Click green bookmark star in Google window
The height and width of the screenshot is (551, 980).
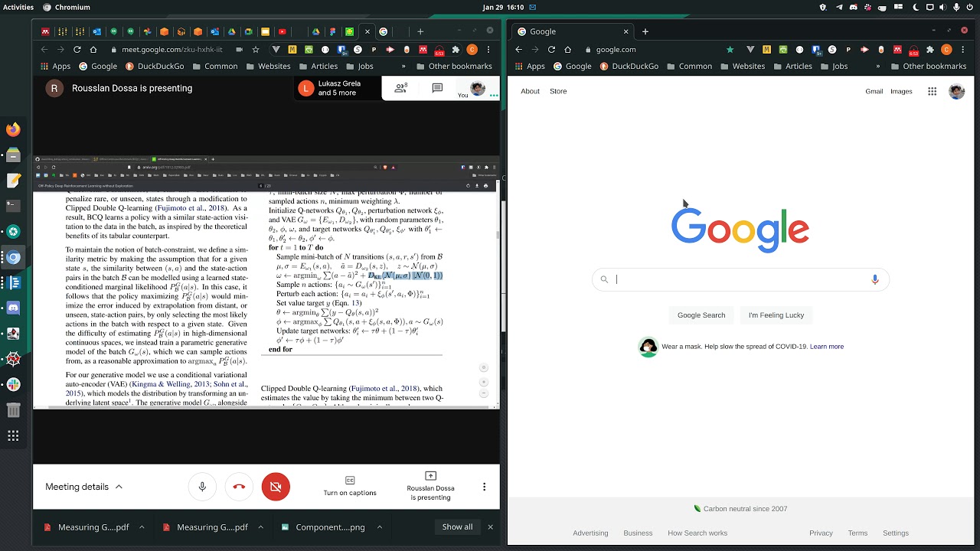[730, 50]
